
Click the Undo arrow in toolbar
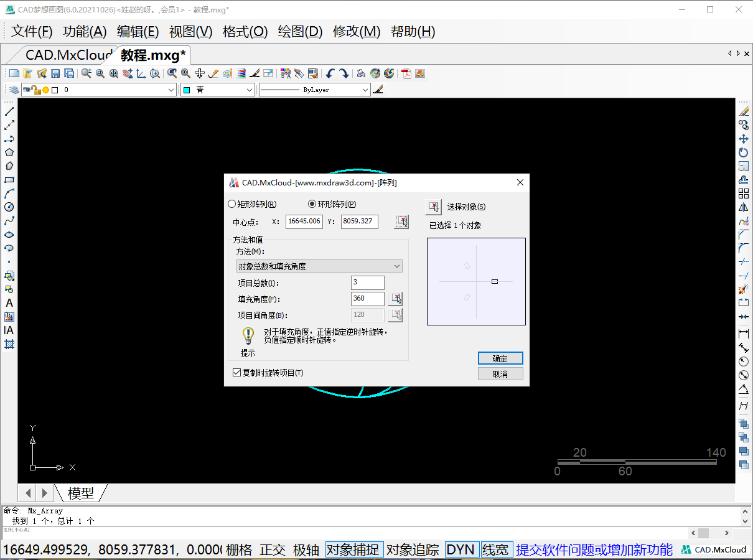[x=330, y=73]
